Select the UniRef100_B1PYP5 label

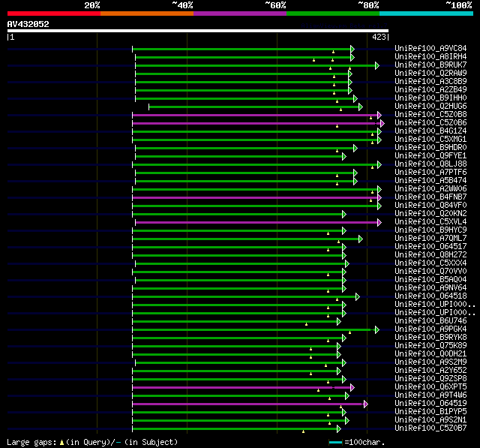(x=430, y=412)
